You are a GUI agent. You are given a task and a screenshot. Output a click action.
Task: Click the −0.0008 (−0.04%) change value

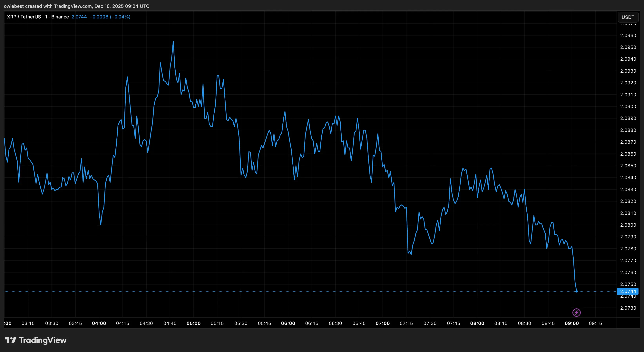(110, 17)
